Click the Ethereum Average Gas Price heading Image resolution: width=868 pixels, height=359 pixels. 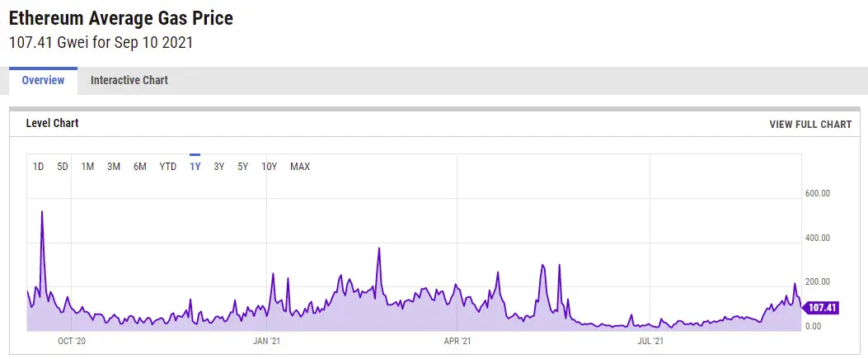[120, 18]
